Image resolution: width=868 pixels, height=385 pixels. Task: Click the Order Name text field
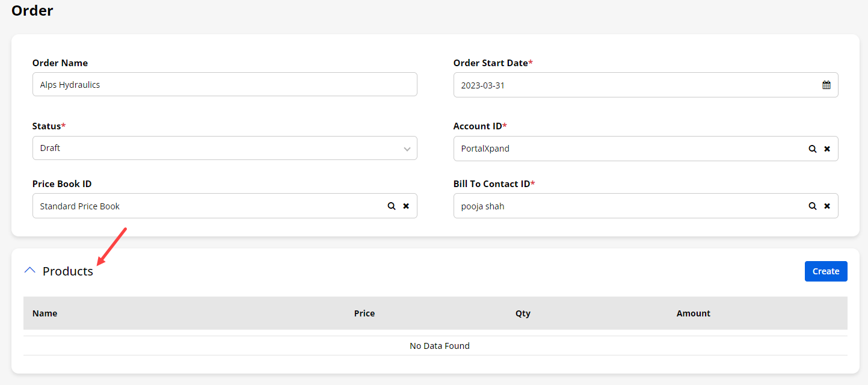pyautogui.click(x=224, y=85)
